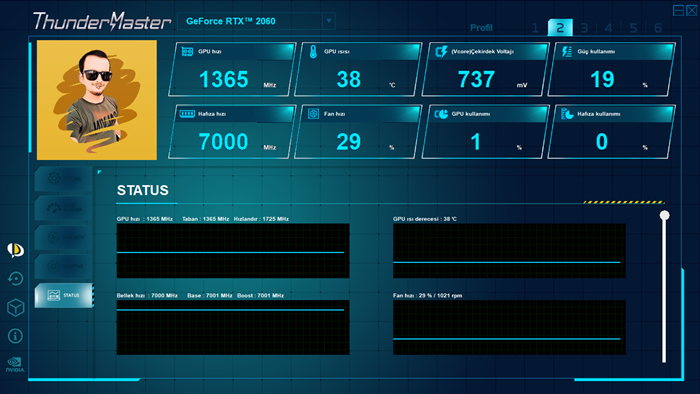Viewport: 700px width, 394px height.
Task: Click the GPU ısısı thermometer icon
Action: tap(313, 52)
